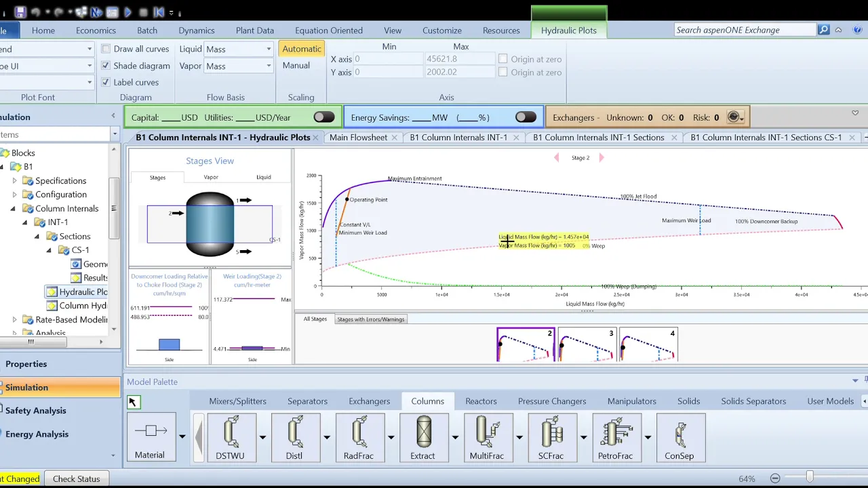
Task: Collapse navigation pane with left chevron
Action: pyautogui.click(x=113, y=117)
